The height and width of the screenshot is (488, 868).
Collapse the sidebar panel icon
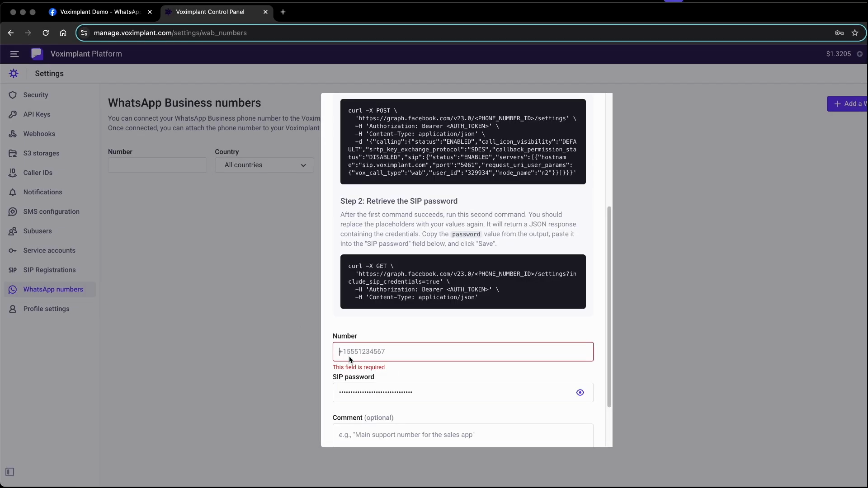(9, 472)
